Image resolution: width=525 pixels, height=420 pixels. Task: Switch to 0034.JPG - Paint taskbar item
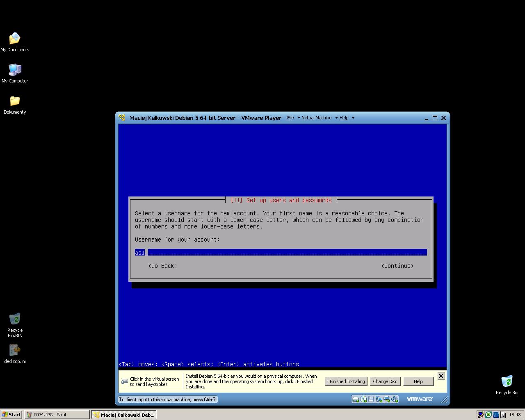[57, 415]
